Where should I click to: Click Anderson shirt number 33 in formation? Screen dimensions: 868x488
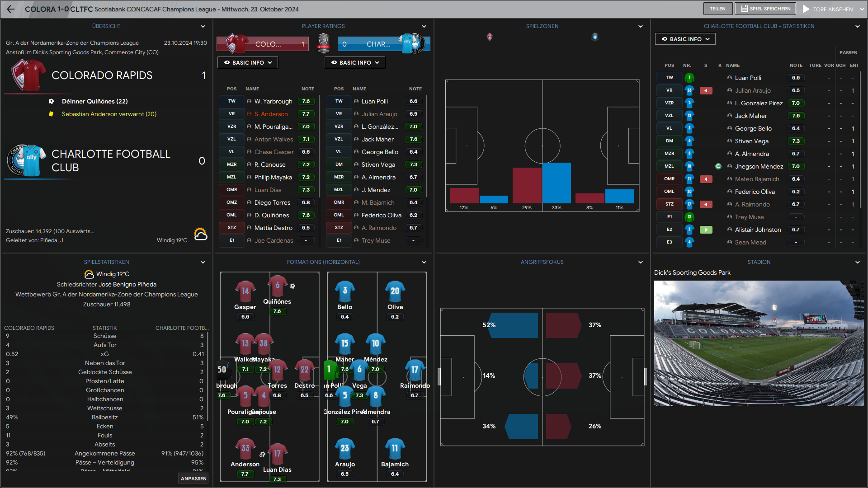click(245, 449)
